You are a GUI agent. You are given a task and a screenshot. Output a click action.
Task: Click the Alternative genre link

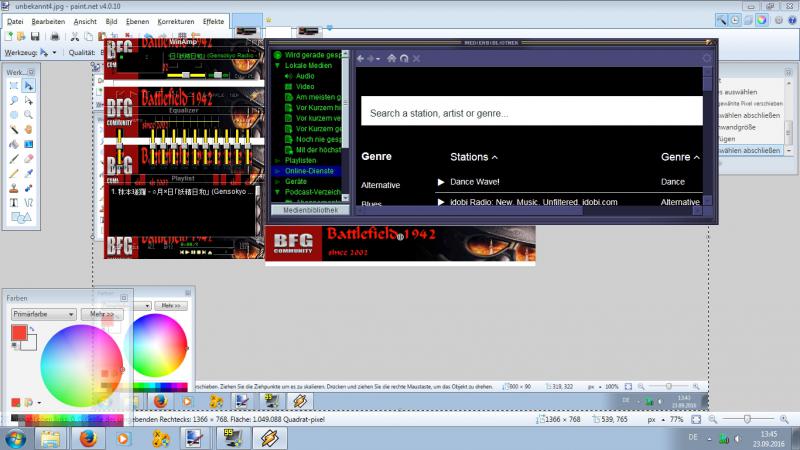click(381, 185)
